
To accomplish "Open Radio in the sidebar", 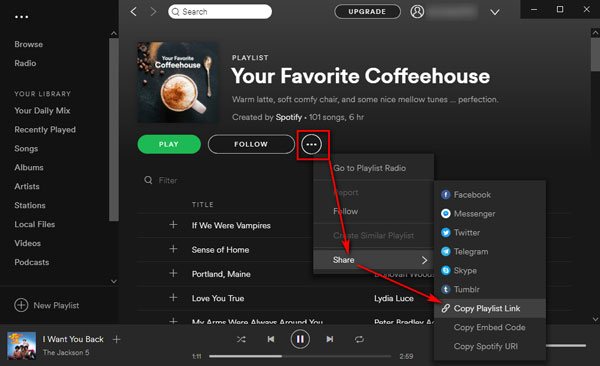I will [25, 63].
